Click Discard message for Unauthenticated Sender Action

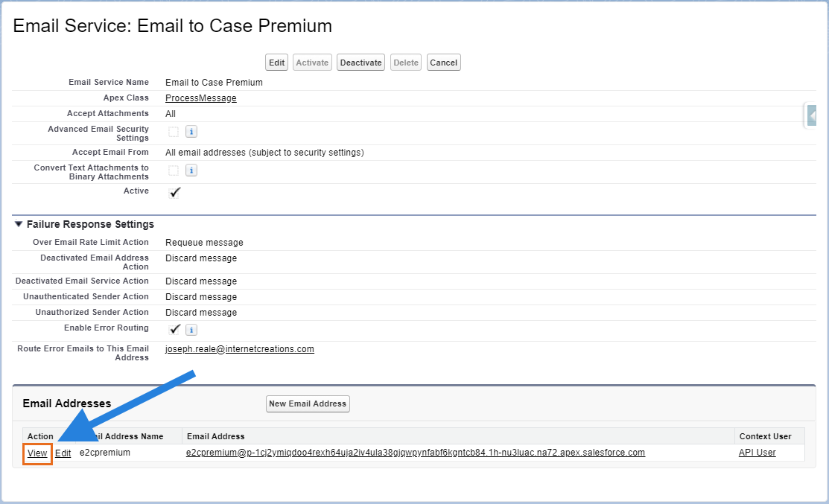(x=201, y=297)
